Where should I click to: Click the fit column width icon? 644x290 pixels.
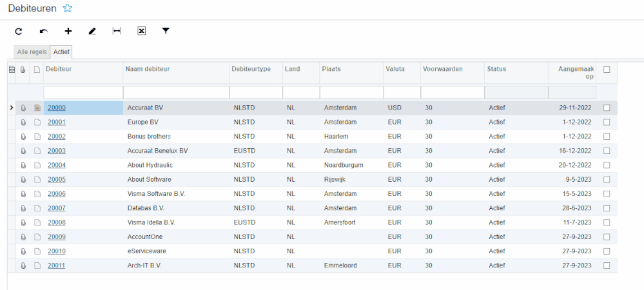(x=117, y=31)
